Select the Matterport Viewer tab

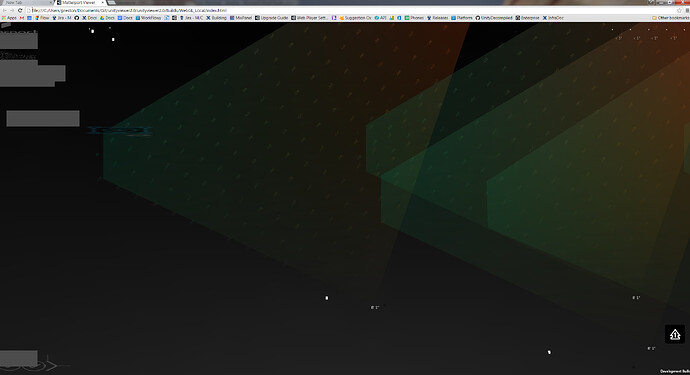pyautogui.click(x=81, y=3)
